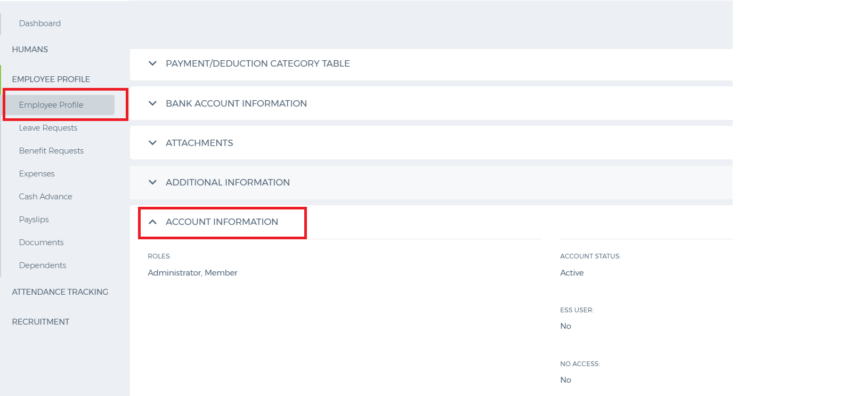Expand the HUMANS sidebar group

[30, 50]
